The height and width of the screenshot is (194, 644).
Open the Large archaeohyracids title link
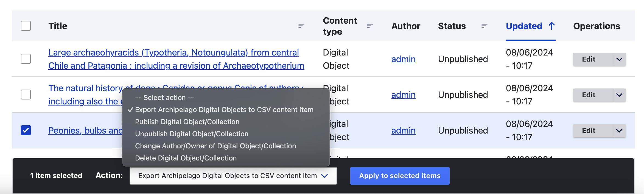click(x=173, y=52)
